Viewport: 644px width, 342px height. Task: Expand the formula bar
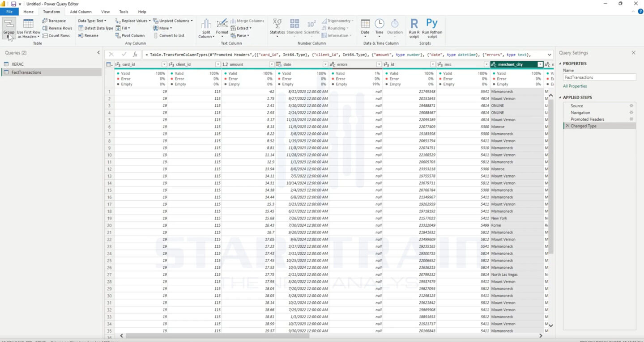pos(549,55)
